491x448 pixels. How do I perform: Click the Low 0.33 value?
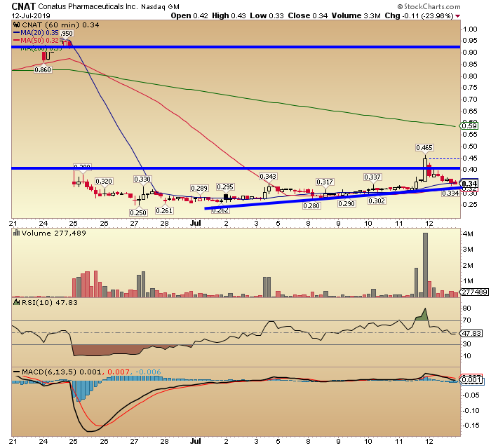[x=267, y=15]
